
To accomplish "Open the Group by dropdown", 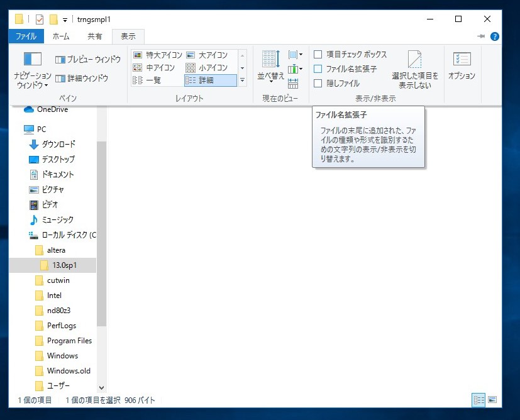I will (x=295, y=54).
